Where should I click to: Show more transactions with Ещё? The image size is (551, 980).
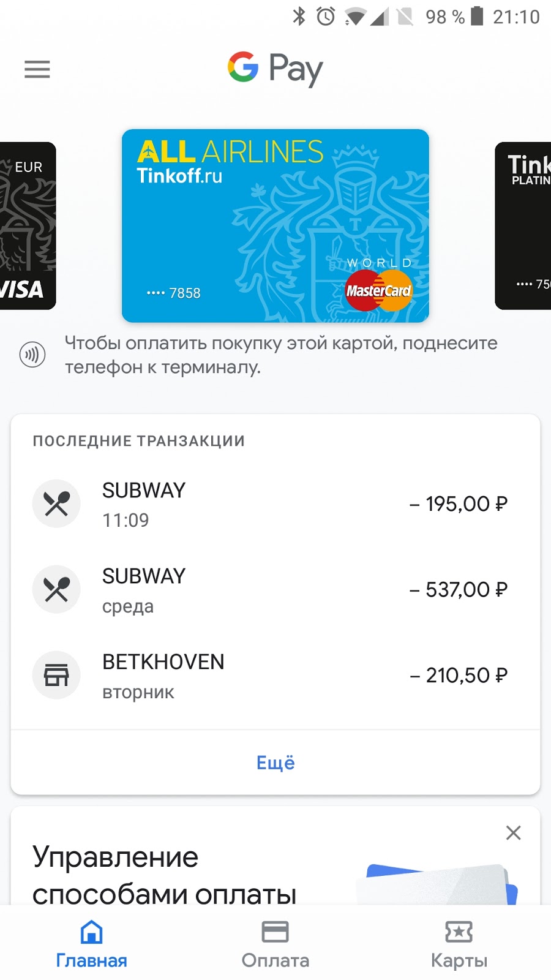pos(275,763)
